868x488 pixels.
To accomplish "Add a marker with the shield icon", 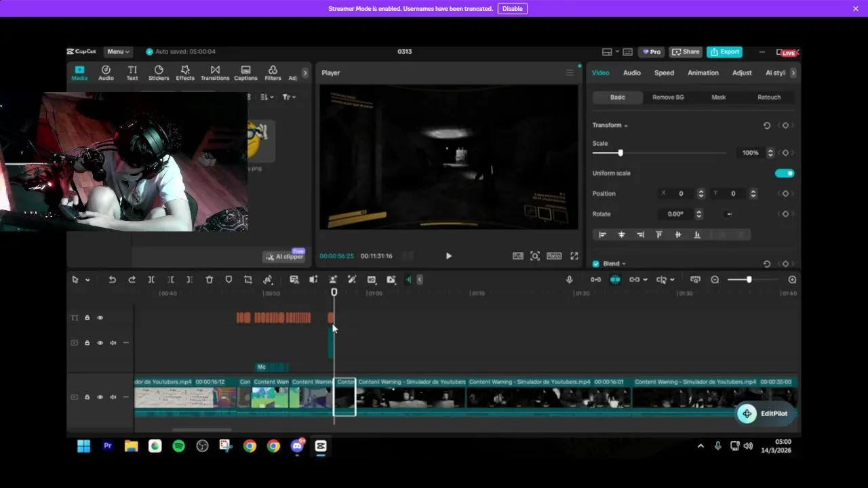I will click(x=229, y=280).
